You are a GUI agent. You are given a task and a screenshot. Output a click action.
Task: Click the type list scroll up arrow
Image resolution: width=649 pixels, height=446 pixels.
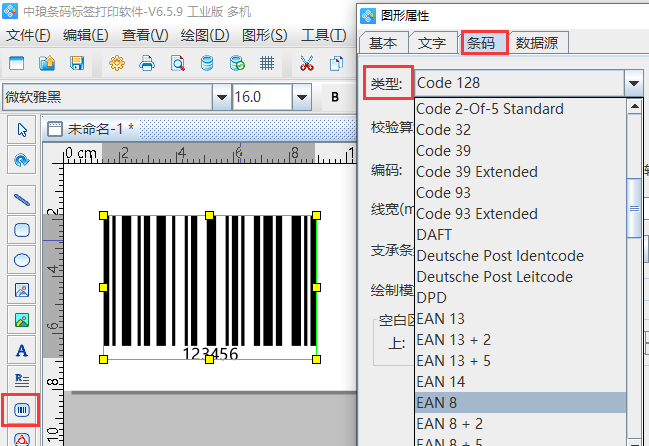(x=634, y=106)
